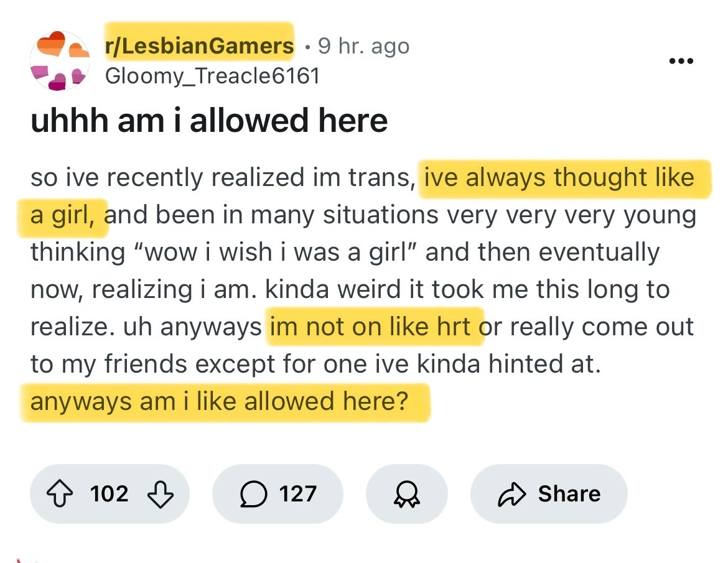Open the post titled "uhhh am i allowed here"

pyautogui.click(x=209, y=121)
